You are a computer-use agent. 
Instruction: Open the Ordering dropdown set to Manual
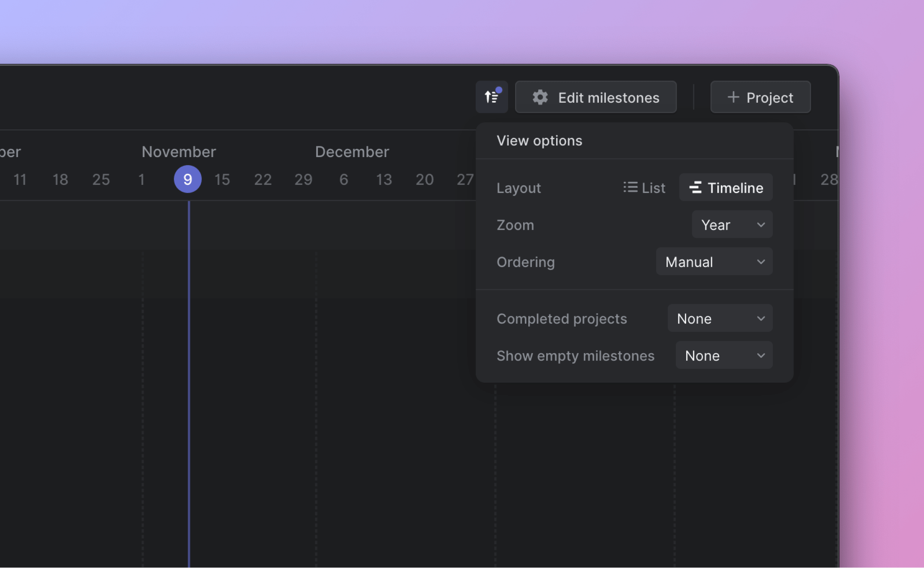point(714,262)
